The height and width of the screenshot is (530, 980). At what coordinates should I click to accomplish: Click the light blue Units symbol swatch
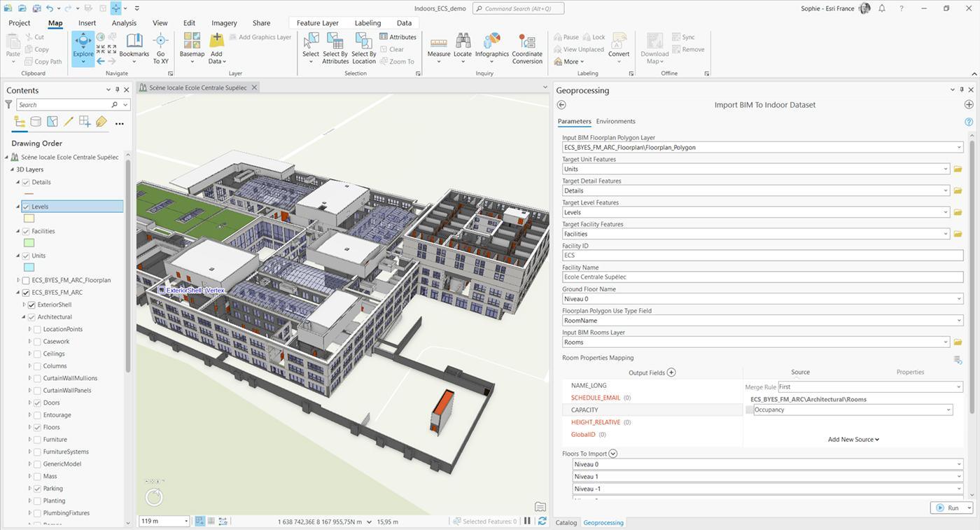[x=29, y=267]
